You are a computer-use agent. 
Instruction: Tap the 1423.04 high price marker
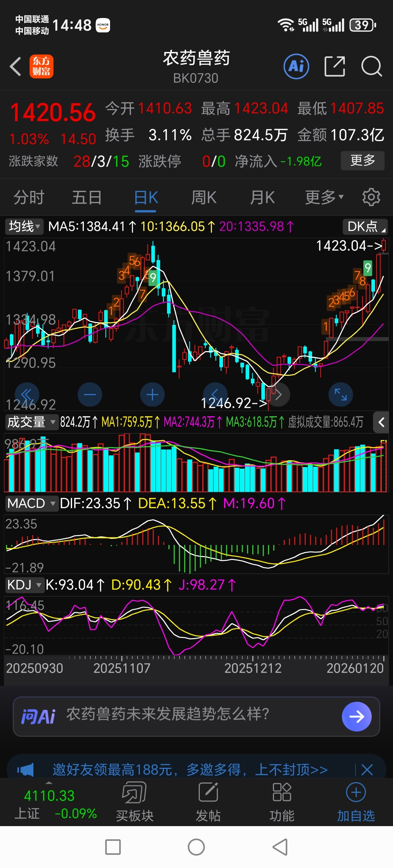click(x=349, y=246)
